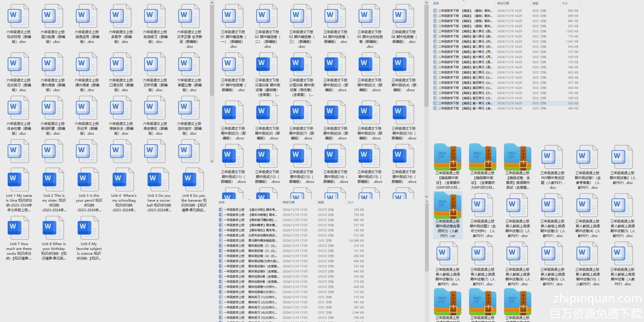Image resolution: width=644 pixels, height=322 pixels.
Task: Click the 六年级语文 pane vertical scrollbar thumb
Action: pos(212,48)
